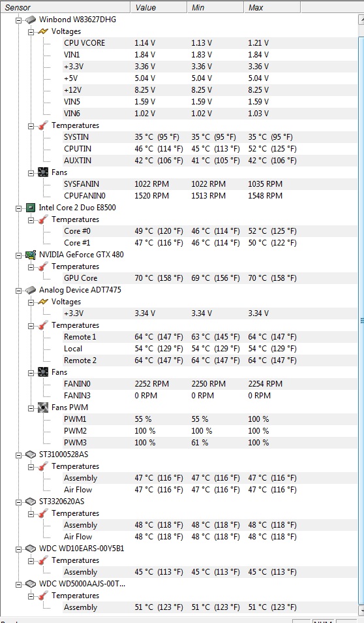The width and height of the screenshot is (364, 623).
Task: Click the ST31000528AS hard drive icon
Action: click(31, 454)
